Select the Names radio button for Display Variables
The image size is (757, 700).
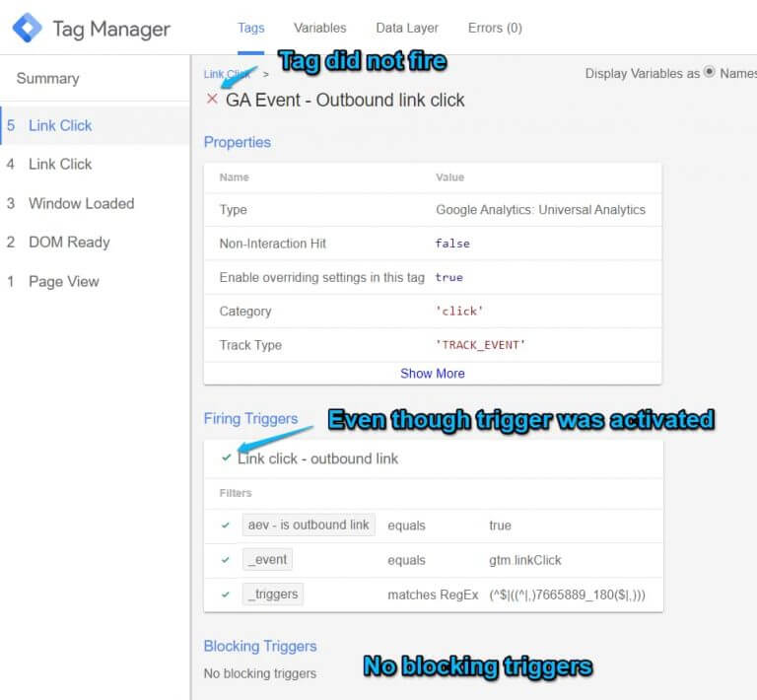tap(710, 73)
